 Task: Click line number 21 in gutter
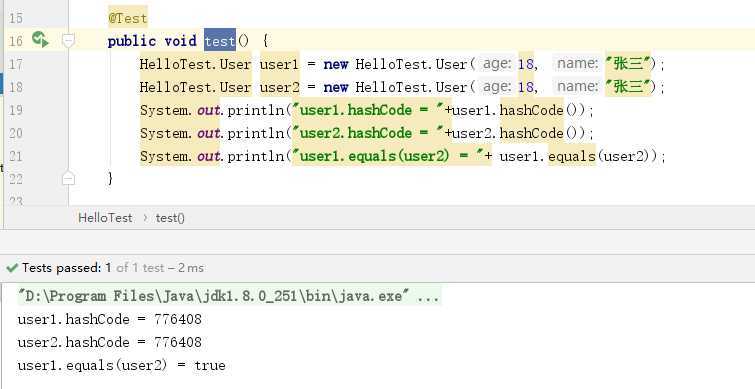16,156
